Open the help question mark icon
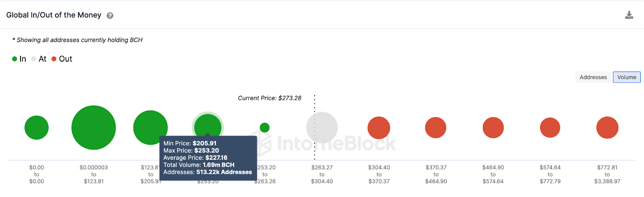This screenshot has height=197, width=644. pyautogui.click(x=110, y=16)
